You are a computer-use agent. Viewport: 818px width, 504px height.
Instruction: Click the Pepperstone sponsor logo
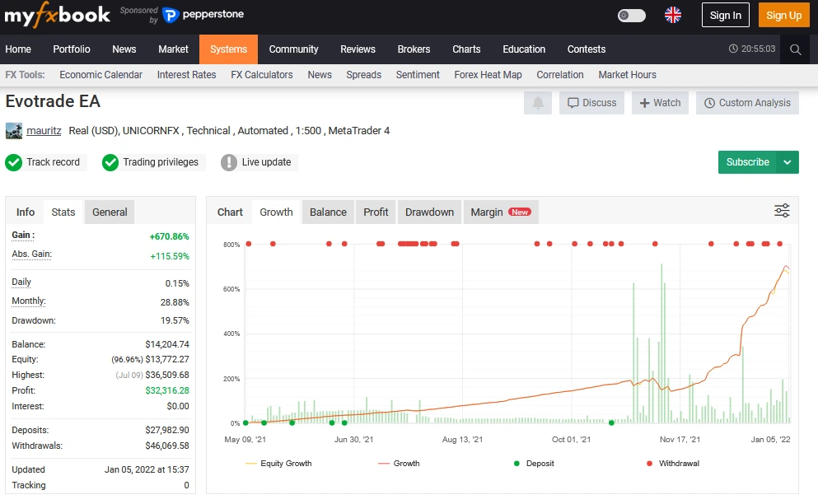[x=203, y=15]
